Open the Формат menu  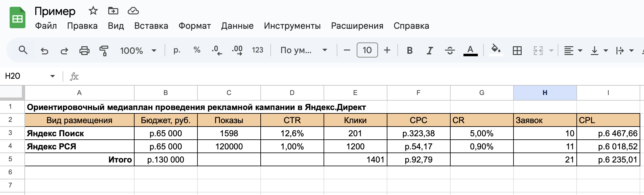(x=195, y=26)
